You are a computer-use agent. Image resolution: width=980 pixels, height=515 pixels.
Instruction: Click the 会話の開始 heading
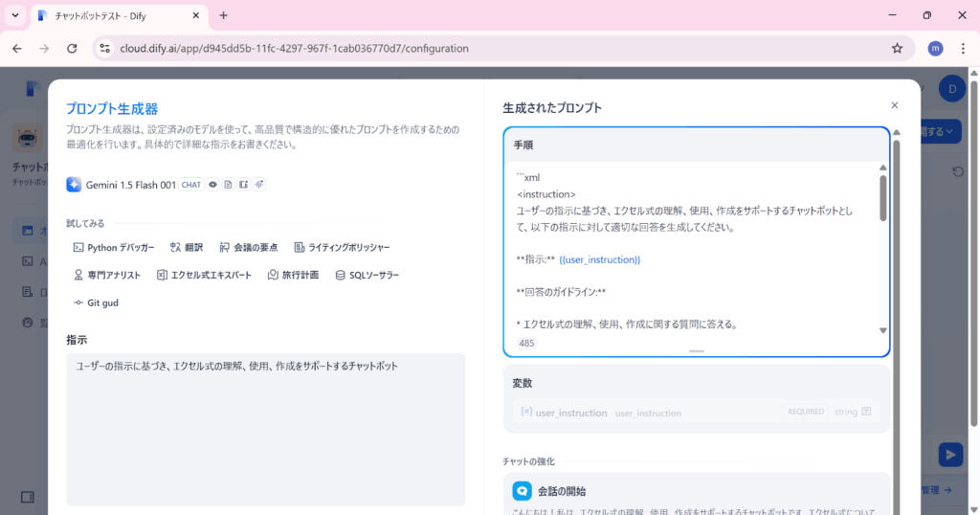(562, 491)
